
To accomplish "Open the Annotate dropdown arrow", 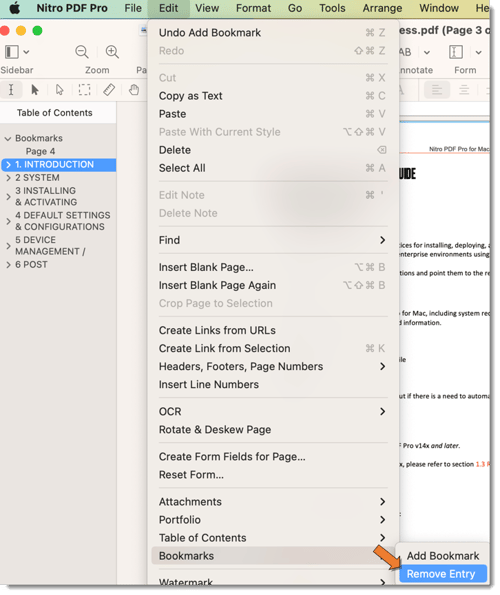I will (x=427, y=52).
